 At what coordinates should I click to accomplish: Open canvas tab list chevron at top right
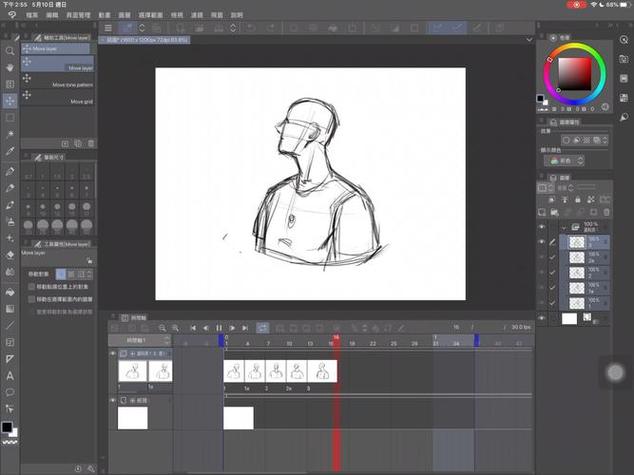529,40
